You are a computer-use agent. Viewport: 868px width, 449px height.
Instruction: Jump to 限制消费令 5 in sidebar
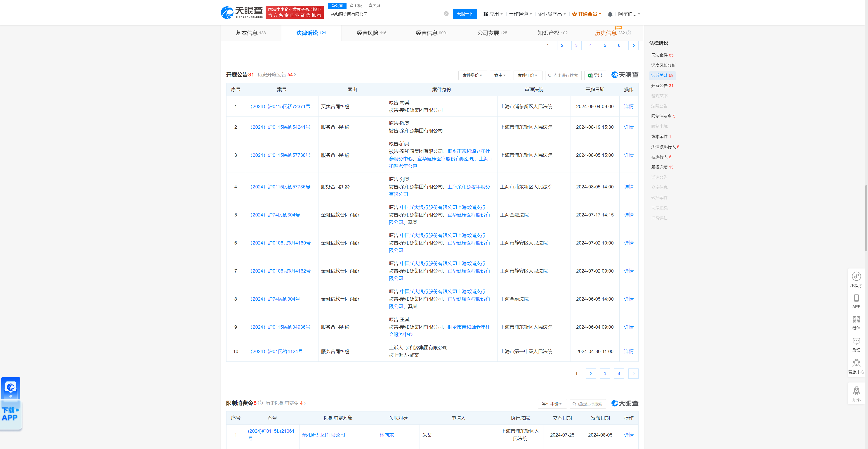(x=663, y=116)
